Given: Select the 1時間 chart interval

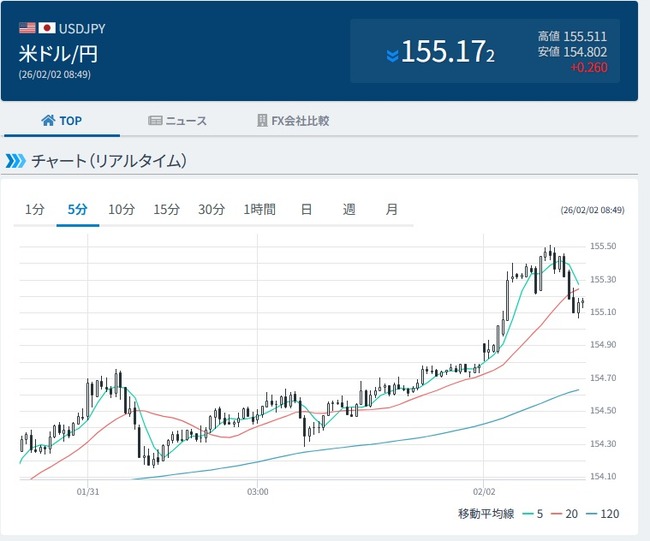Looking at the screenshot, I should click(x=259, y=209).
